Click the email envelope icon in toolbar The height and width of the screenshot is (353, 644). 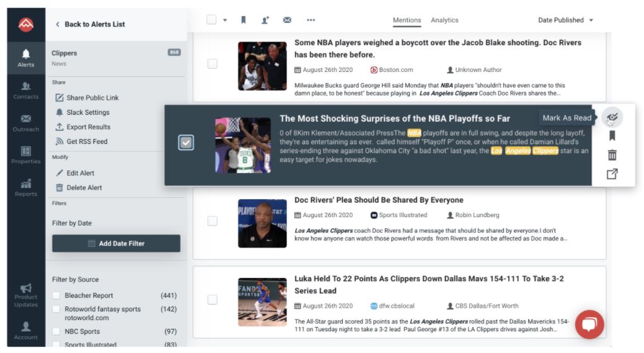[x=287, y=20]
